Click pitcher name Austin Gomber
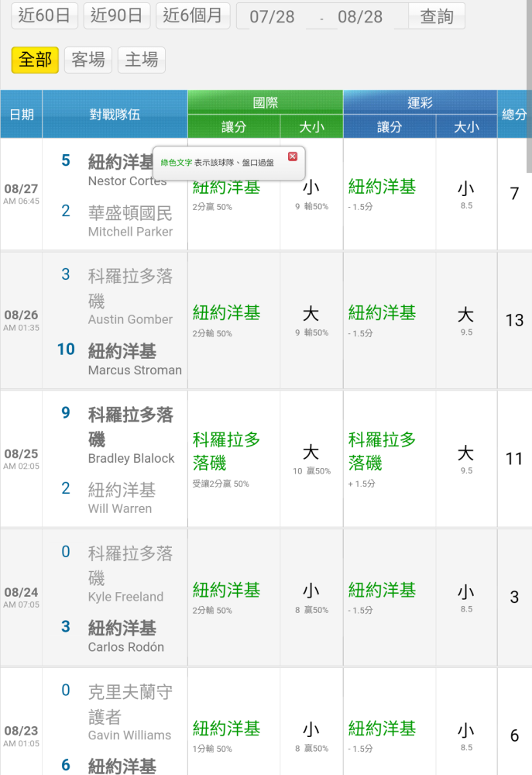Viewport: 532px width, 775px height. pos(130,319)
